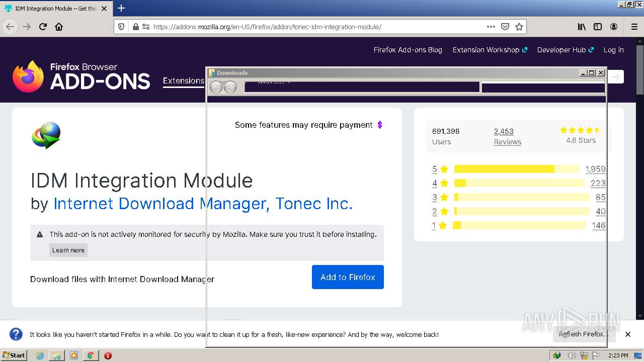Viewport: 644px width, 362px height.
Task: Open the 85 three-star review count
Action: click(x=600, y=197)
